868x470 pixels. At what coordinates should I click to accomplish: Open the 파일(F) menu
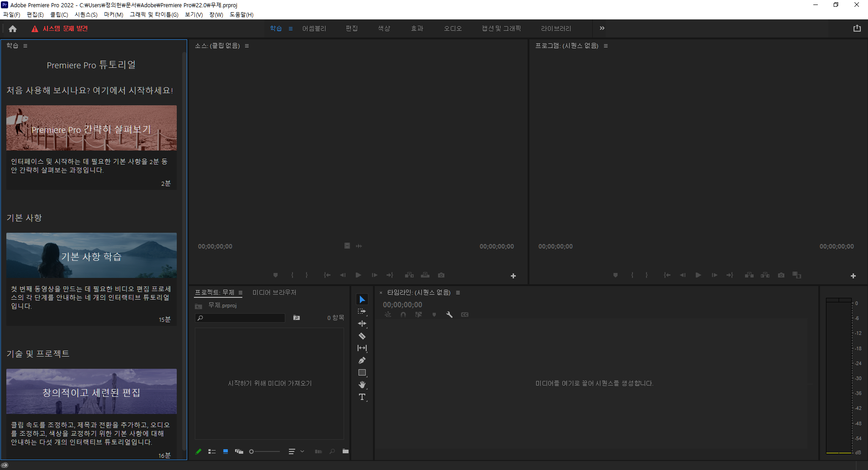[x=12, y=14]
